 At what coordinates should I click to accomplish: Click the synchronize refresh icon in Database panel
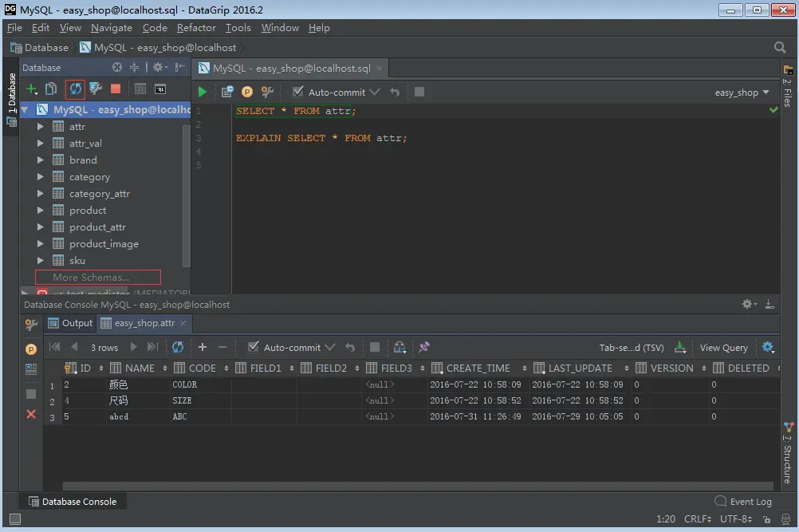[76, 89]
